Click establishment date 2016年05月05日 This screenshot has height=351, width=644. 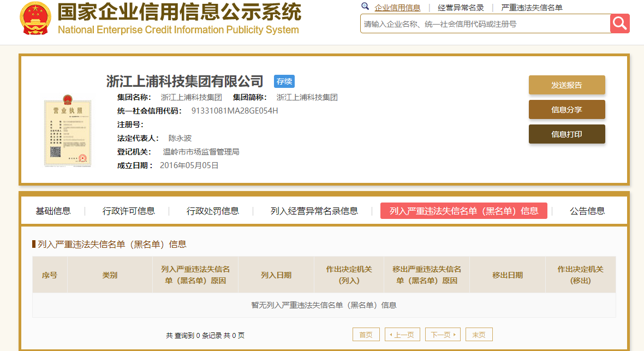tap(189, 165)
